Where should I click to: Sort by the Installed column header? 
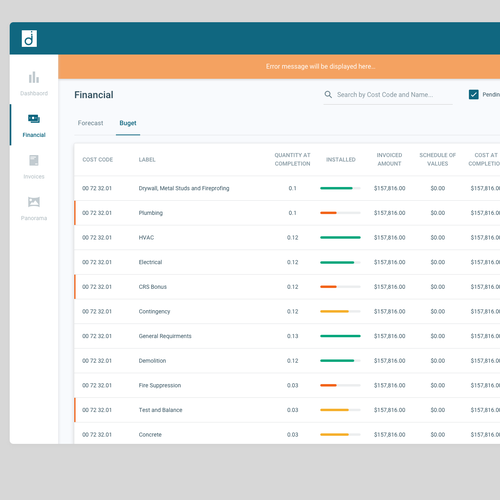(x=341, y=160)
